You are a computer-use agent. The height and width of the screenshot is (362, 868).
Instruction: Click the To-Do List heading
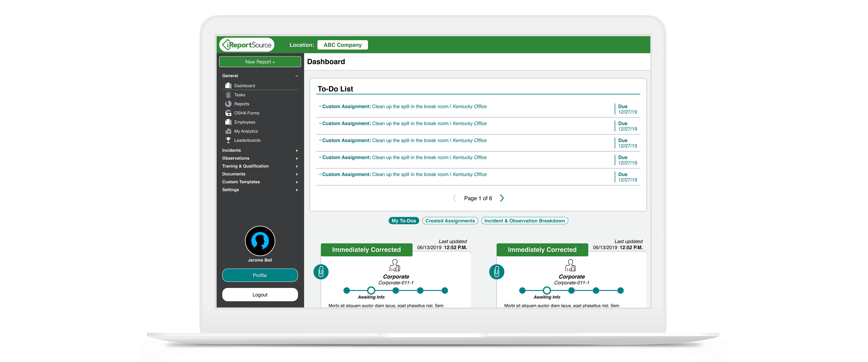coord(335,89)
